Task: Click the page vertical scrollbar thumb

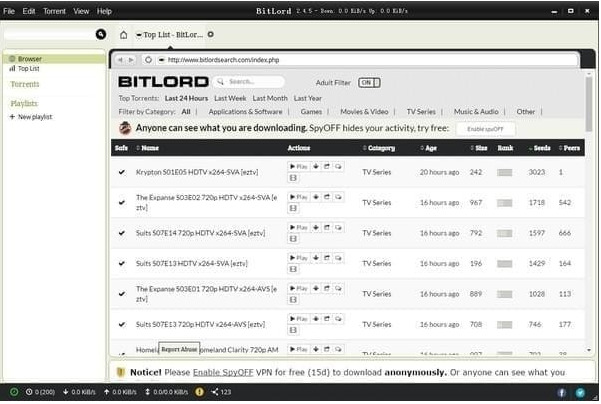Action: tap(589, 104)
